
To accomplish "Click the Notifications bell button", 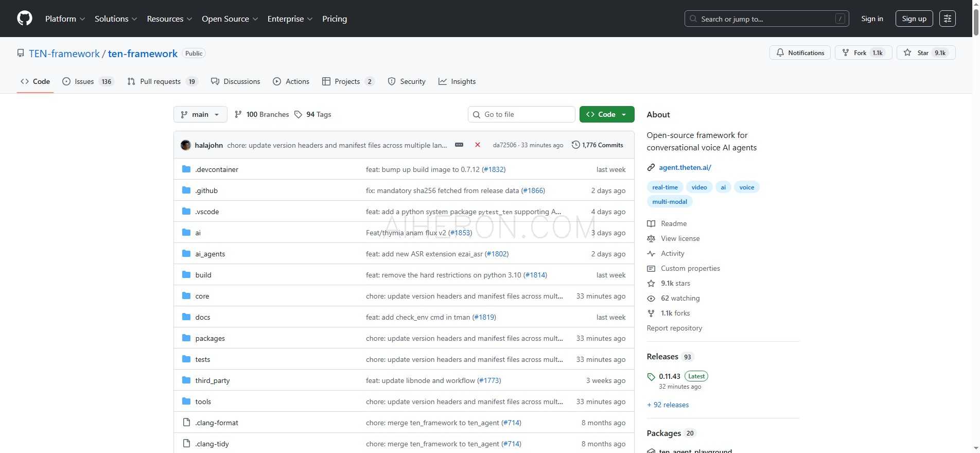I will tap(800, 53).
